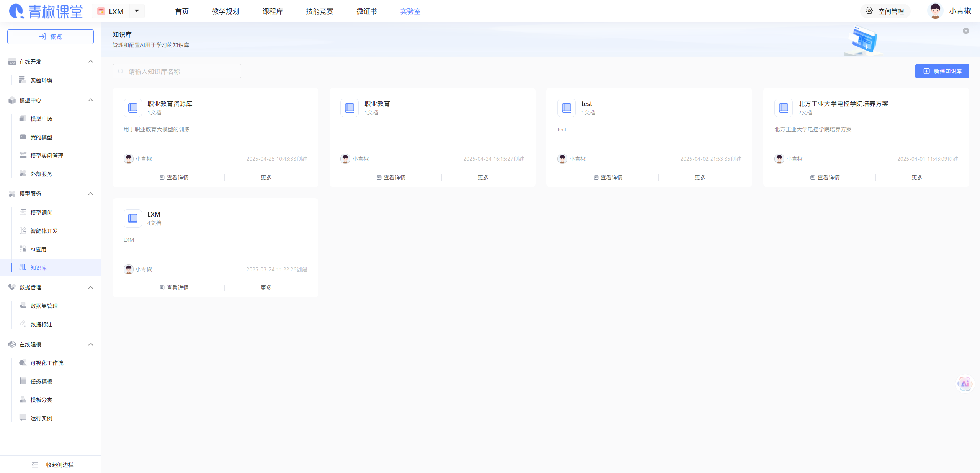The width and height of the screenshot is (980, 473).
Task: Open 数据标注 in the sidebar
Action: (41, 325)
